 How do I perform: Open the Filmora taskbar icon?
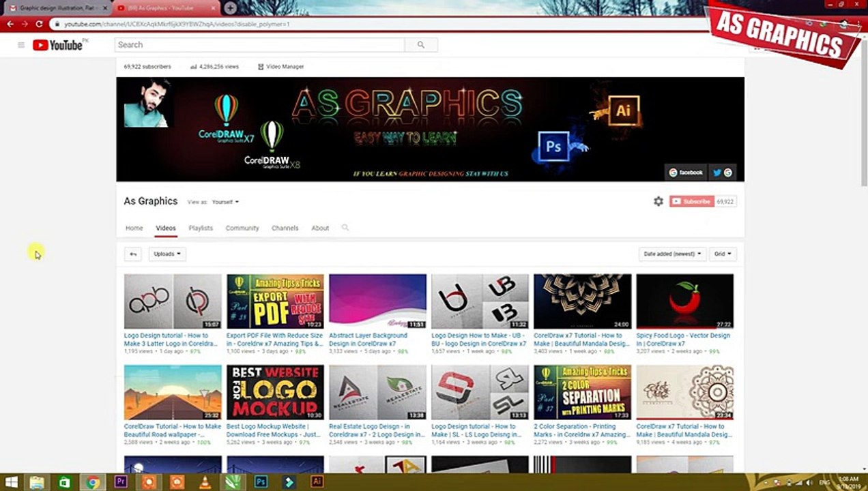click(x=289, y=482)
